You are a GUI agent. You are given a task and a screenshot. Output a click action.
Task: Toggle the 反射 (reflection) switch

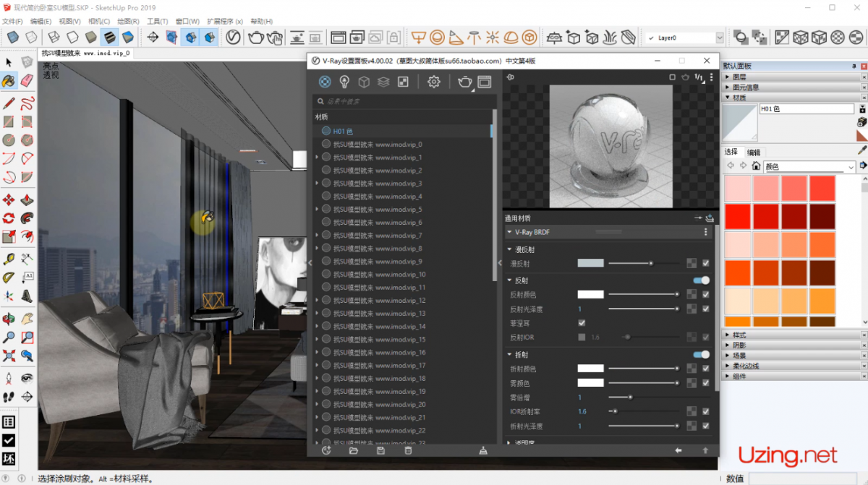701,280
